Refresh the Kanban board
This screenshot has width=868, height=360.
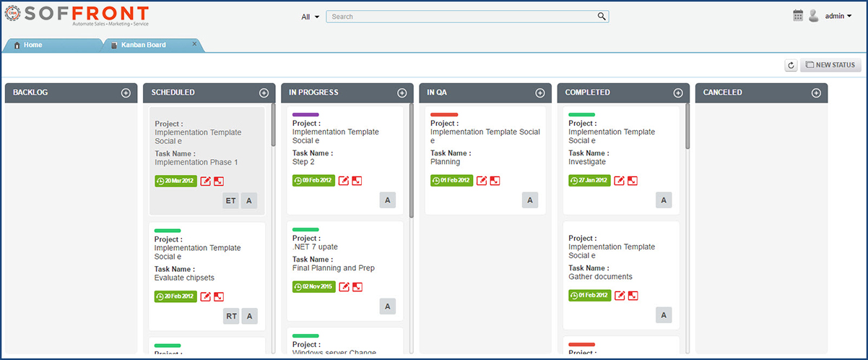coord(791,65)
